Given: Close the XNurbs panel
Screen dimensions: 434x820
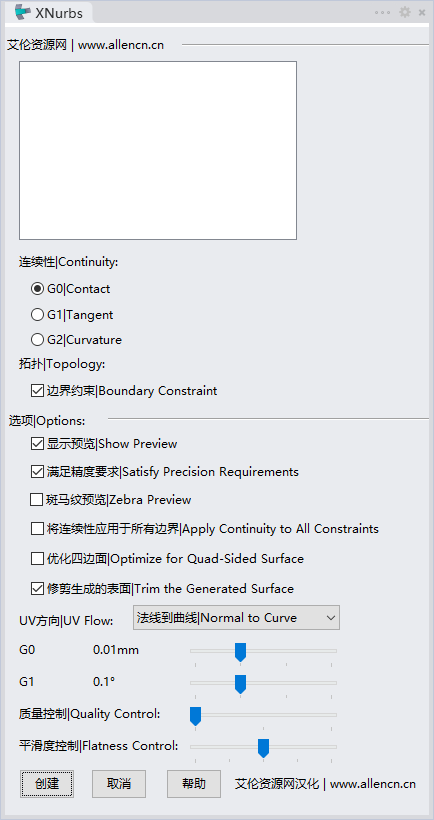Looking at the screenshot, I should click(x=422, y=13).
